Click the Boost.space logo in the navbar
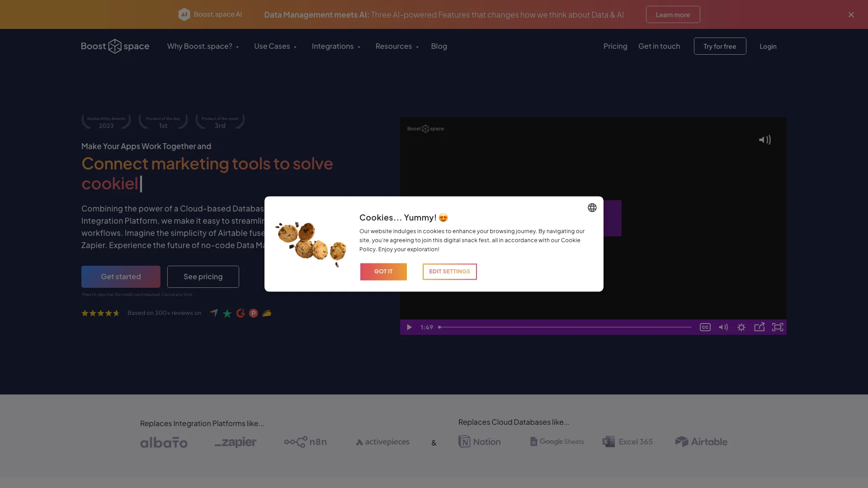This screenshot has width=868, height=488. tap(115, 46)
